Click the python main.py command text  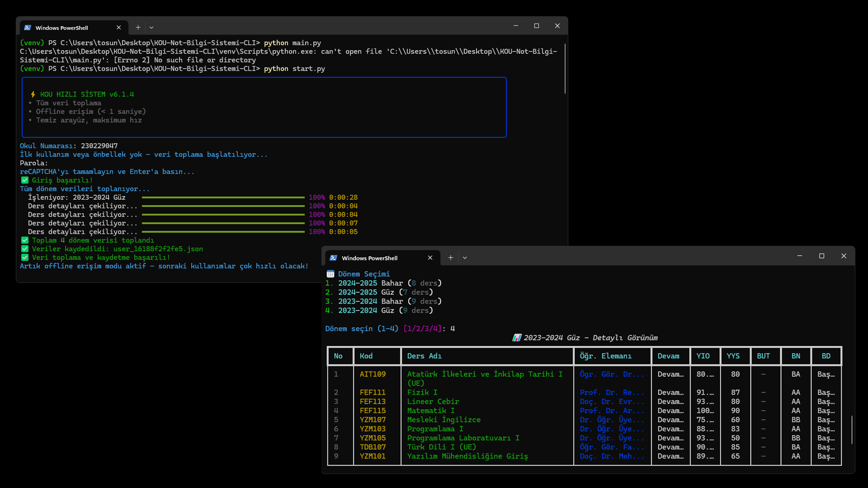pyautogui.click(x=292, y=43)
